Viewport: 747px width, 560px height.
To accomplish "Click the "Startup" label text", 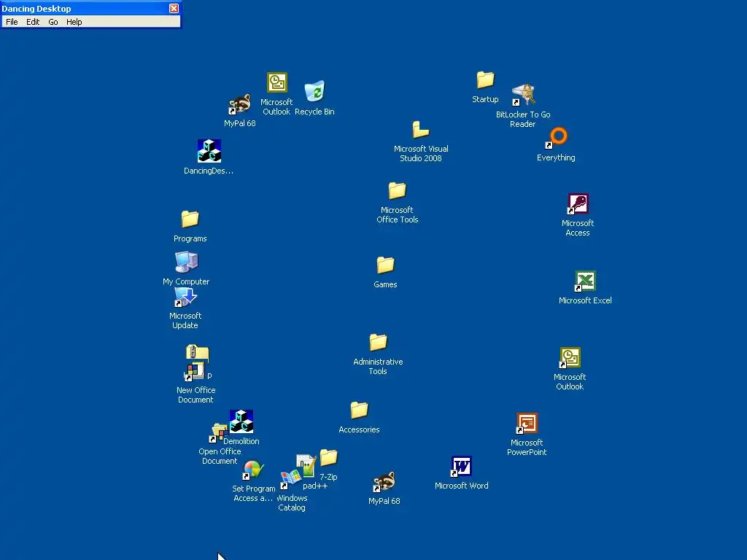I will [x=485, y=99].
